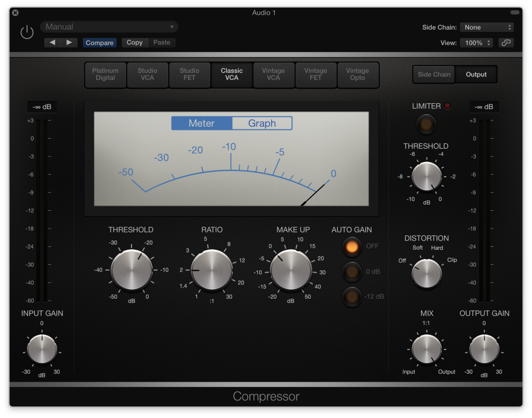
Task: Set Auto Gain to -12 dB
Action: 352,297
